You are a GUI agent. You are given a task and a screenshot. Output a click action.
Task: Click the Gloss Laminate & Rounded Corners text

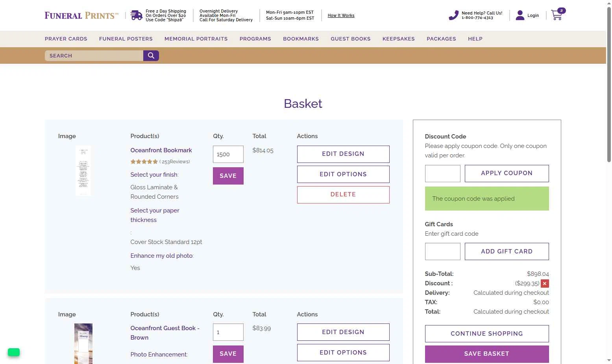tap(154, 192)
